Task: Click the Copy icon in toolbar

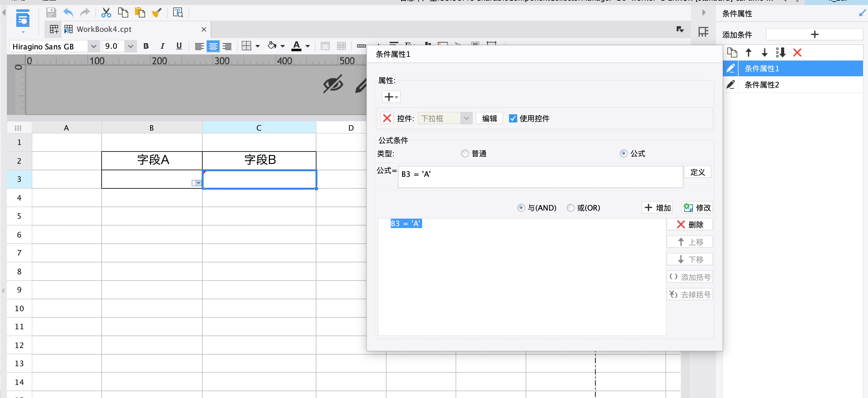Action: [123, 13]
